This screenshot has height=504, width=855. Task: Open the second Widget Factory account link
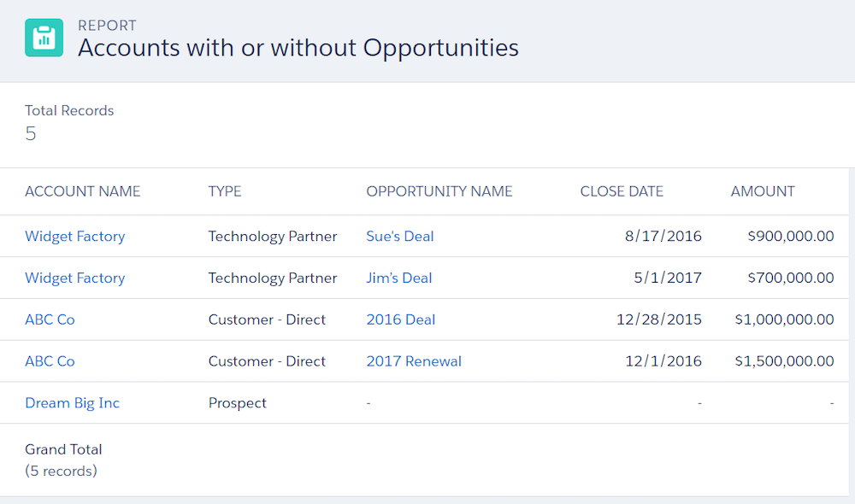coord(74,278)
